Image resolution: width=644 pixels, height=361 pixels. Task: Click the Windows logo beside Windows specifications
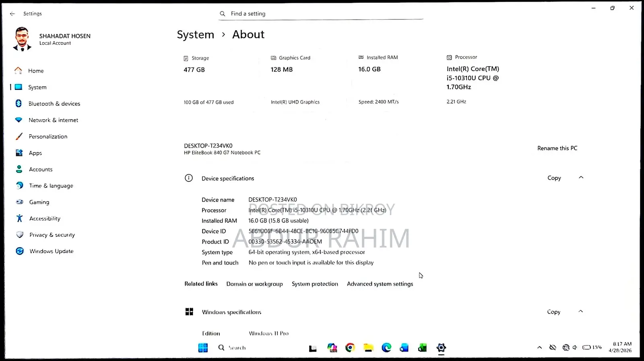point(189,312)
